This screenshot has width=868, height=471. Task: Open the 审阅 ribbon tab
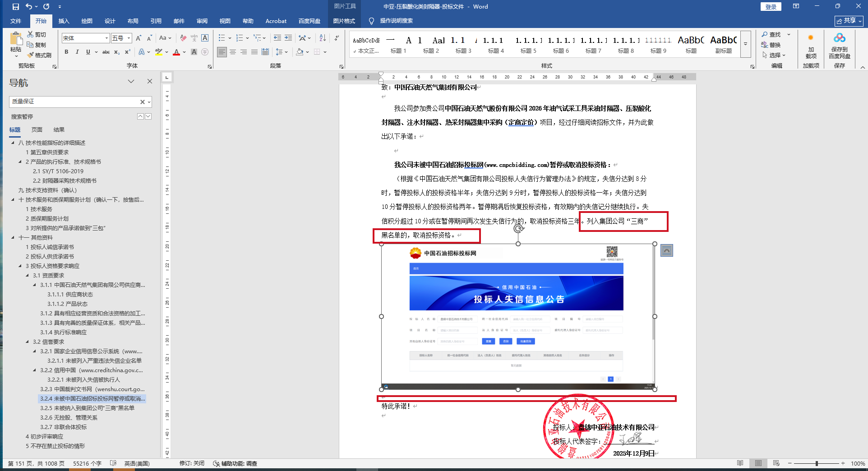pyautogui.click(x=202, y=21)
